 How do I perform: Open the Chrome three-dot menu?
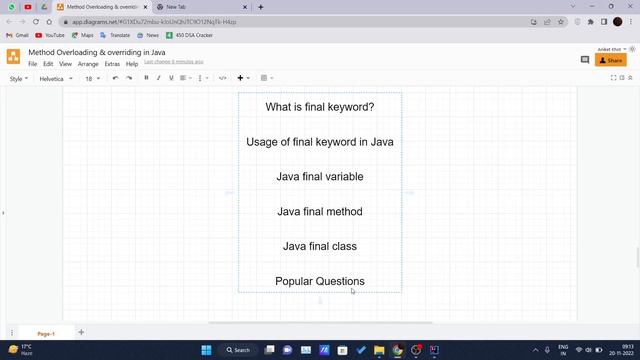point(631,22)
